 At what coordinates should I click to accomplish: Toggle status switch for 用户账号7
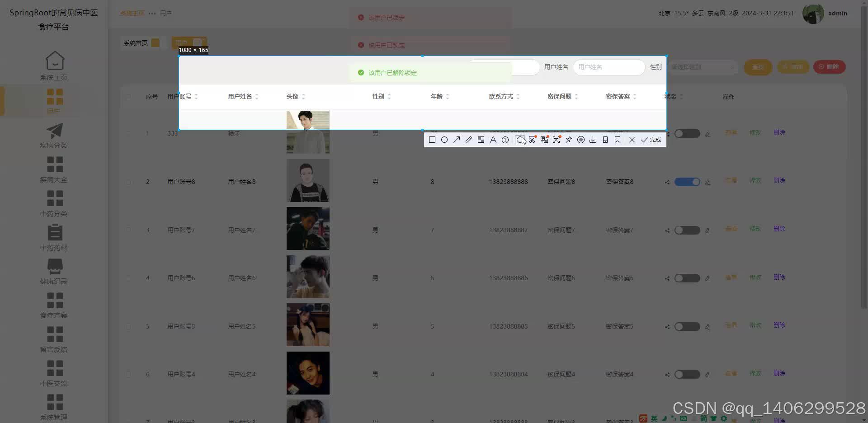[687, 230]
